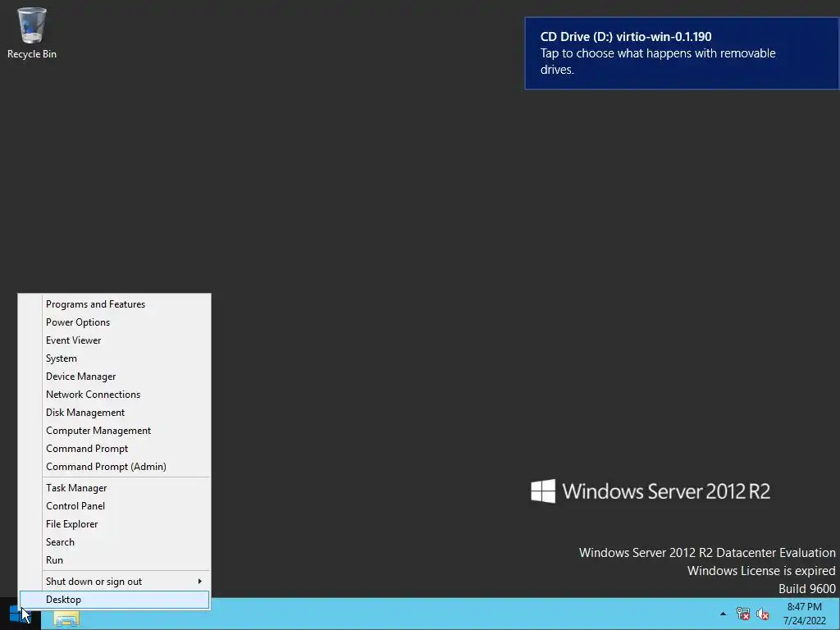The width and height of the screenshot is (840, 630).
Task: Select Desktop menu entry
Action: point(115,600)
